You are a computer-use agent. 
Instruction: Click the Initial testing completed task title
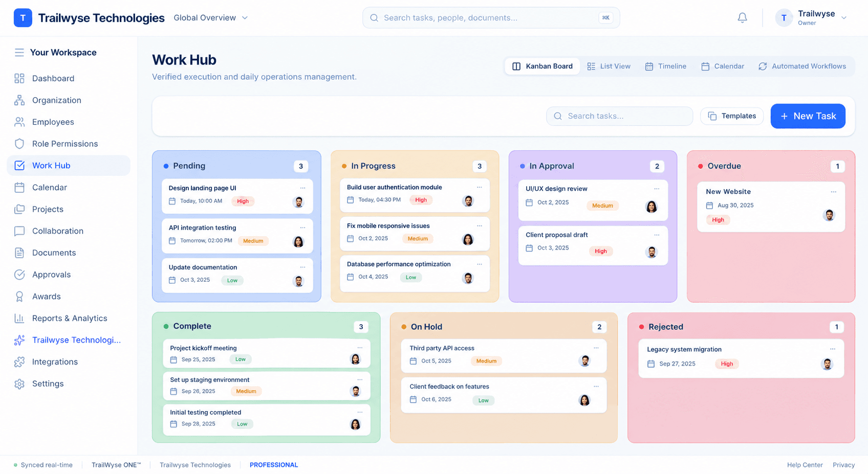205,413
